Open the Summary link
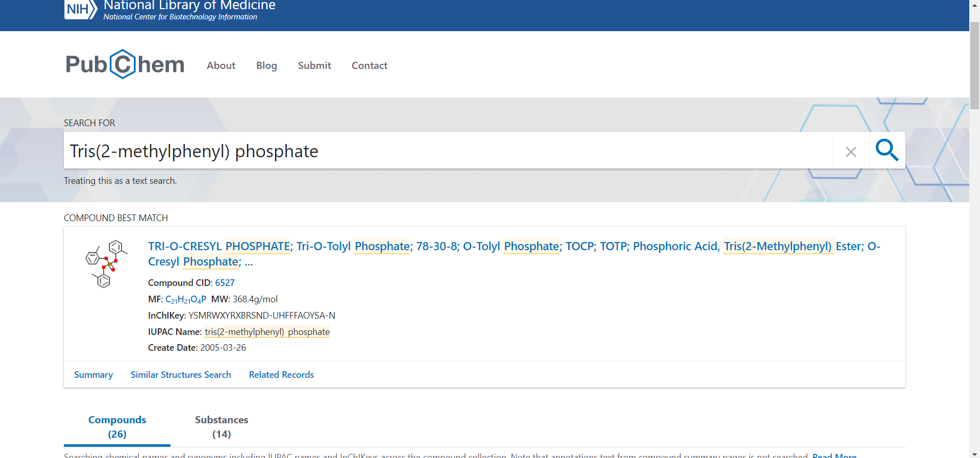The width and height of the screenshot is (980, 458). [x=93, y=375]
